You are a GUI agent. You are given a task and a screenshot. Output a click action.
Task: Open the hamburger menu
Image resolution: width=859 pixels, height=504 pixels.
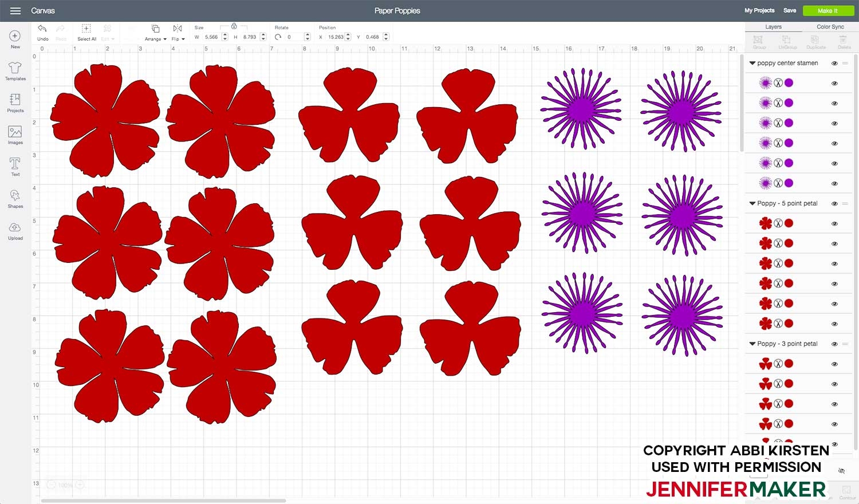(x=15, y=11)
